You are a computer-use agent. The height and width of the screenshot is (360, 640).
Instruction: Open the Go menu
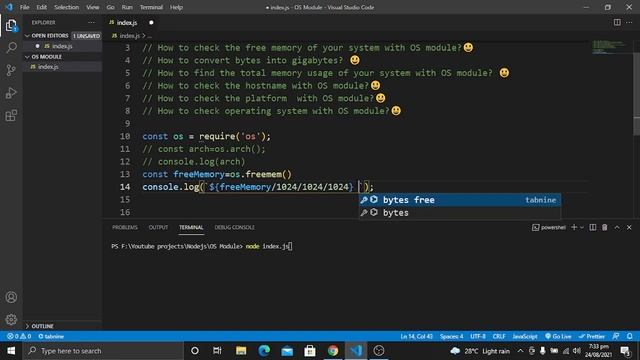[x=111, y=7]
